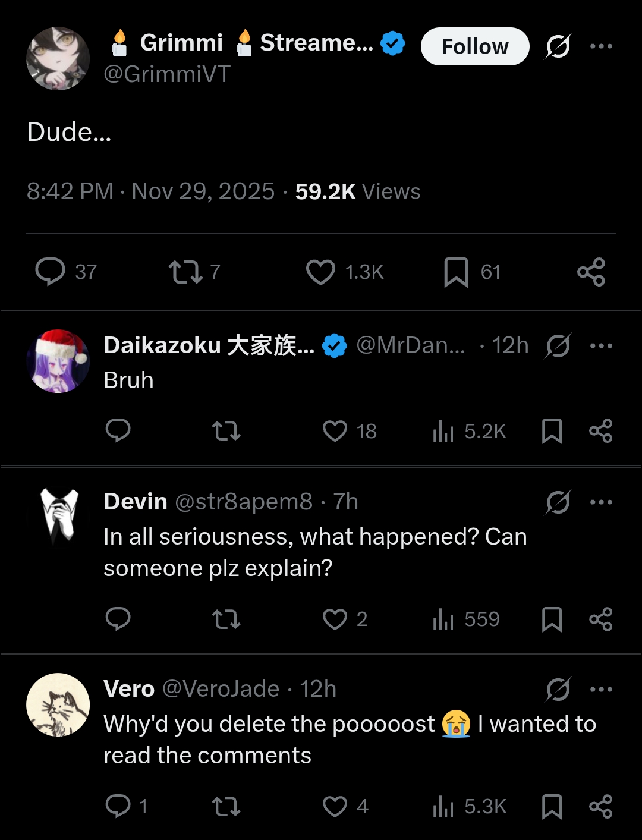The image size is (642, 840).
Task: Open the @str8apem8 handle link
Action: coord(243,502)
